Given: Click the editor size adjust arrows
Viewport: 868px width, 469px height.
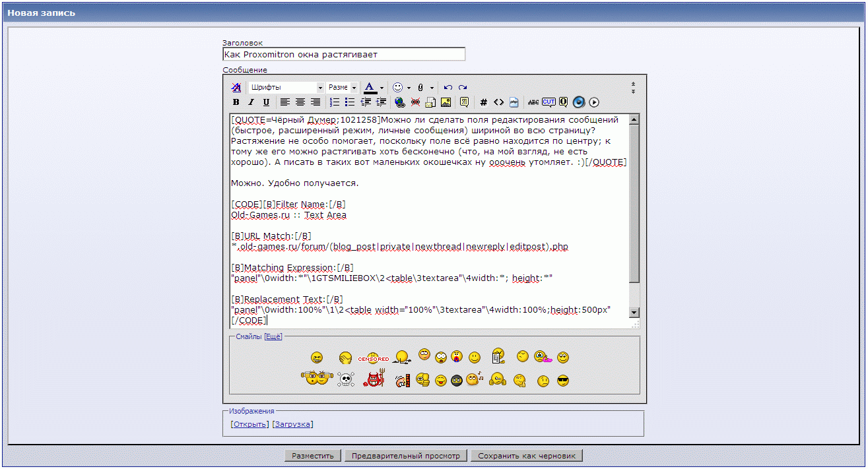Looking at the screenshot, I should 633,88.
